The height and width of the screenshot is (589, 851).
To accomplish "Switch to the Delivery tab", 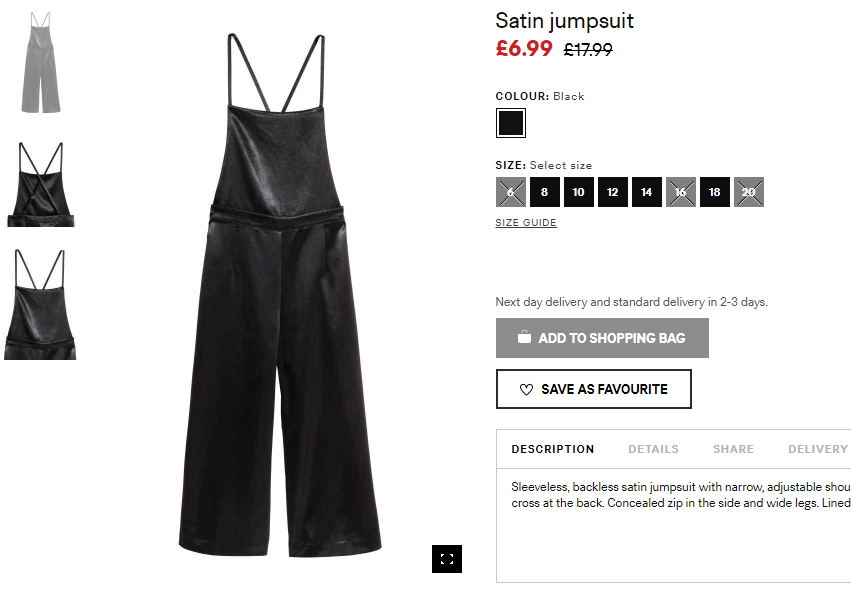I will click(x=818, y=449).
